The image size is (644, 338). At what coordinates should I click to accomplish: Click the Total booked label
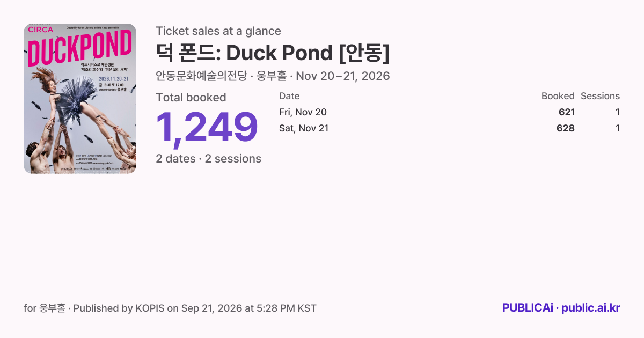(x=191, y=98)
